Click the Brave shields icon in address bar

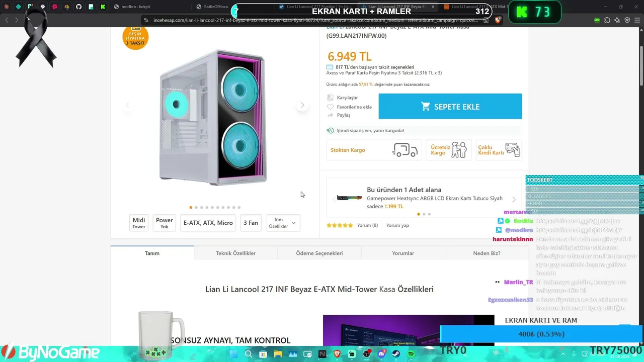coord(498,20)
